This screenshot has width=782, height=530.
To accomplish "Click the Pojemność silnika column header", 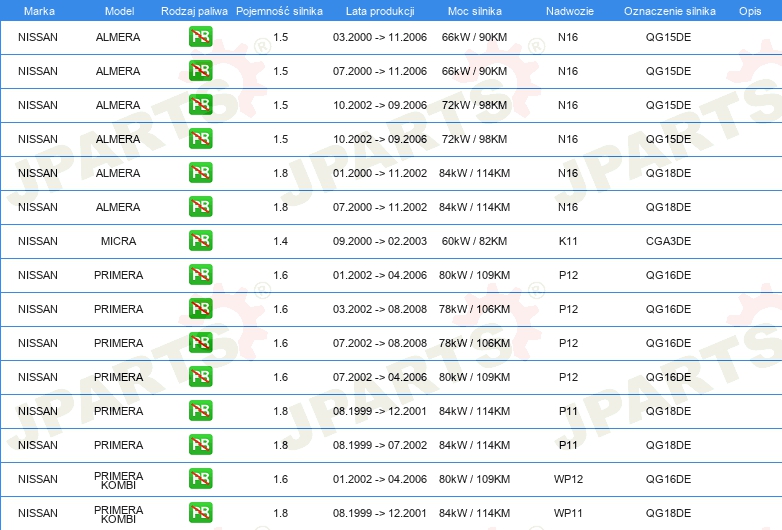I will (279, 11).
